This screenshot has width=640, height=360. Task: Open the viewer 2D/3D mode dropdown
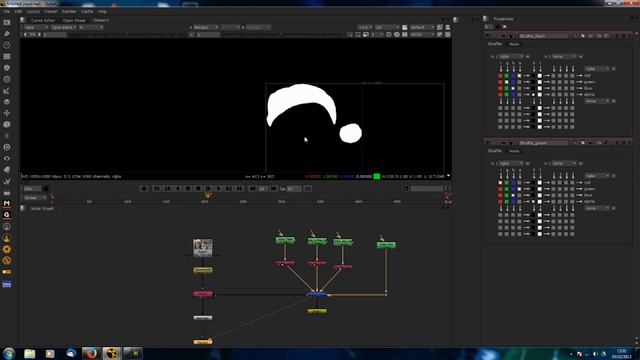(387, 27)
